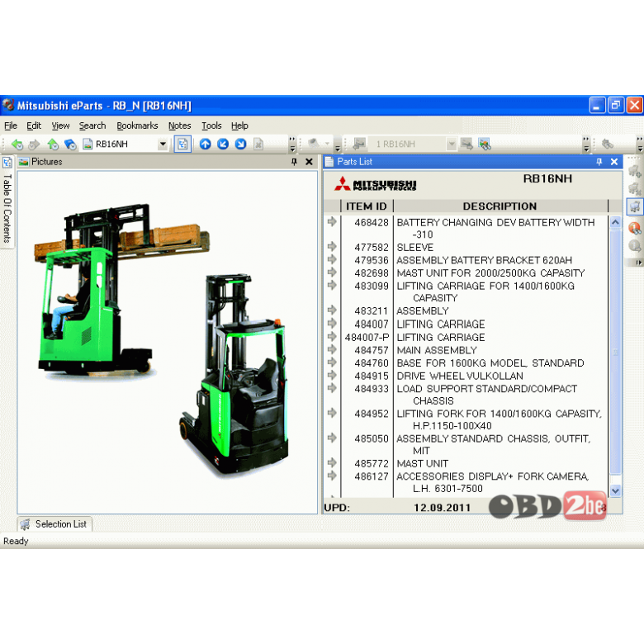Close the Parts List panel
644x644 pixels.
(x=614, y=162)
